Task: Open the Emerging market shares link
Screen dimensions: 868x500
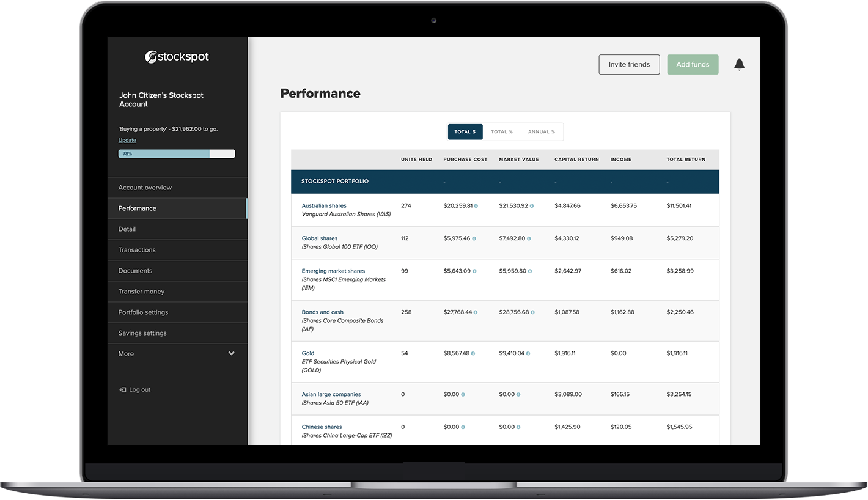Action: pyautogui.click(x=333, y=270)
